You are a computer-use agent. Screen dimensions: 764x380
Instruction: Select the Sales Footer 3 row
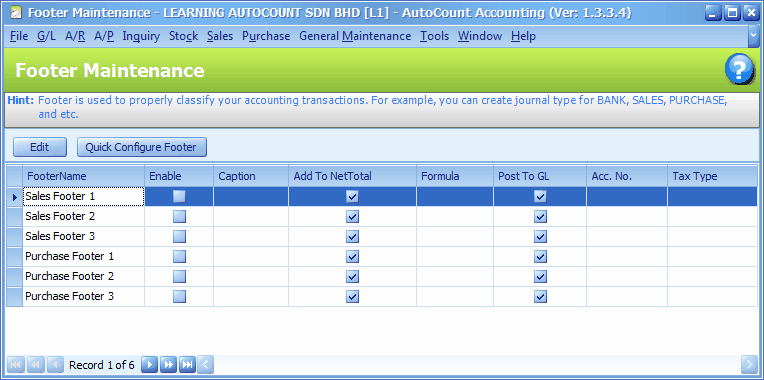[x=382, y=236]
